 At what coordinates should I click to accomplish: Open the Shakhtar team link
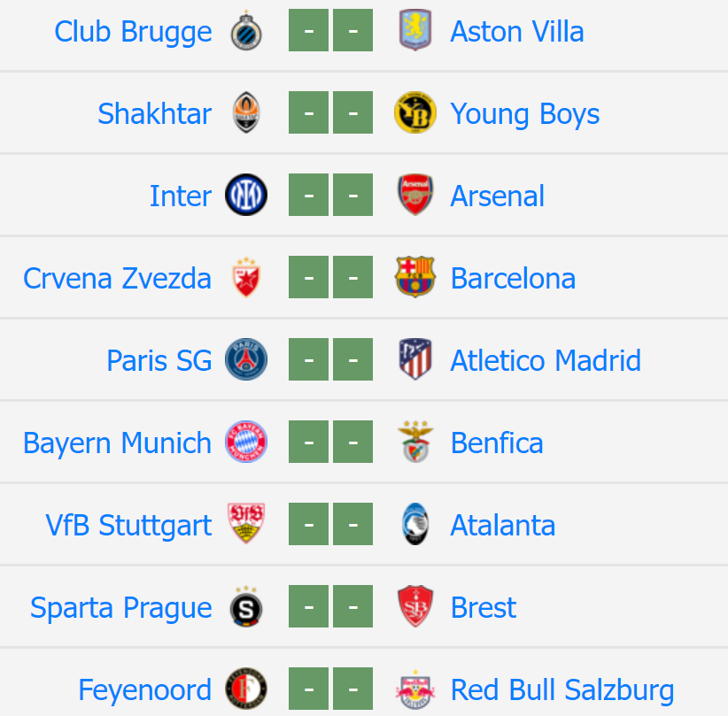pyautogui.click(x=155, y=113)
